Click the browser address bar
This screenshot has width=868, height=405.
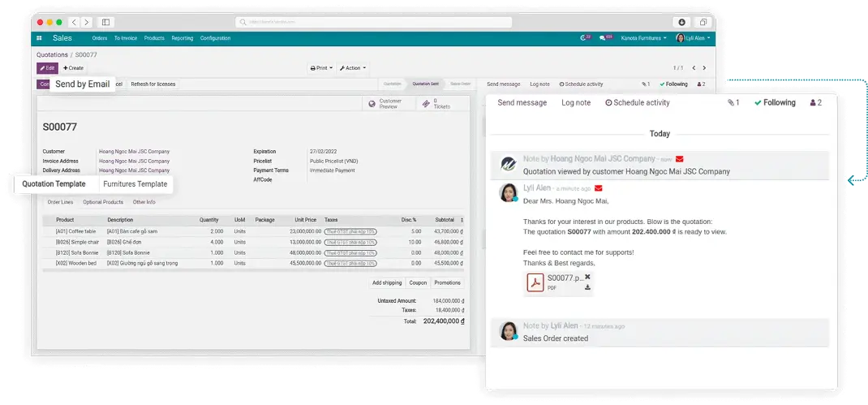(373, 22)
